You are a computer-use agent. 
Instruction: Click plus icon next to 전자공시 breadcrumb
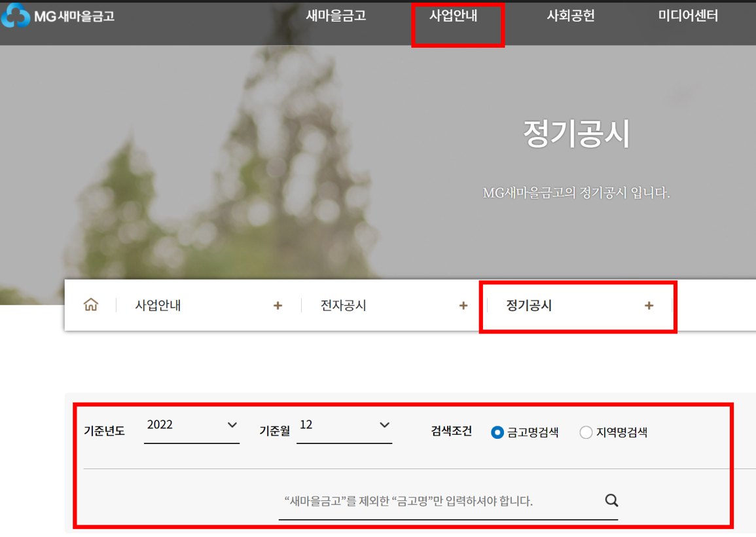(463, 305)
